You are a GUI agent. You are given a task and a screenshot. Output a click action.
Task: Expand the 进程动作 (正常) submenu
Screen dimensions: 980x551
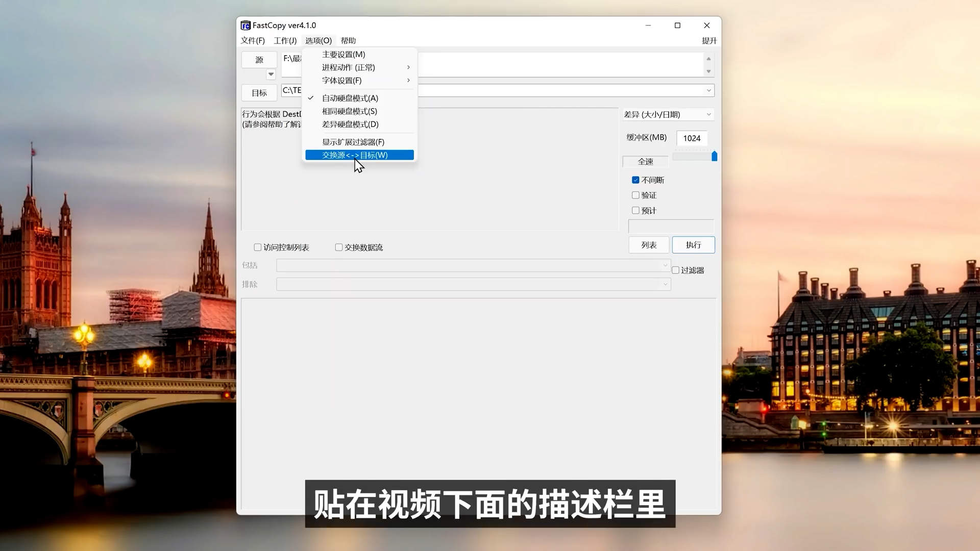click(x=349, y=67)
